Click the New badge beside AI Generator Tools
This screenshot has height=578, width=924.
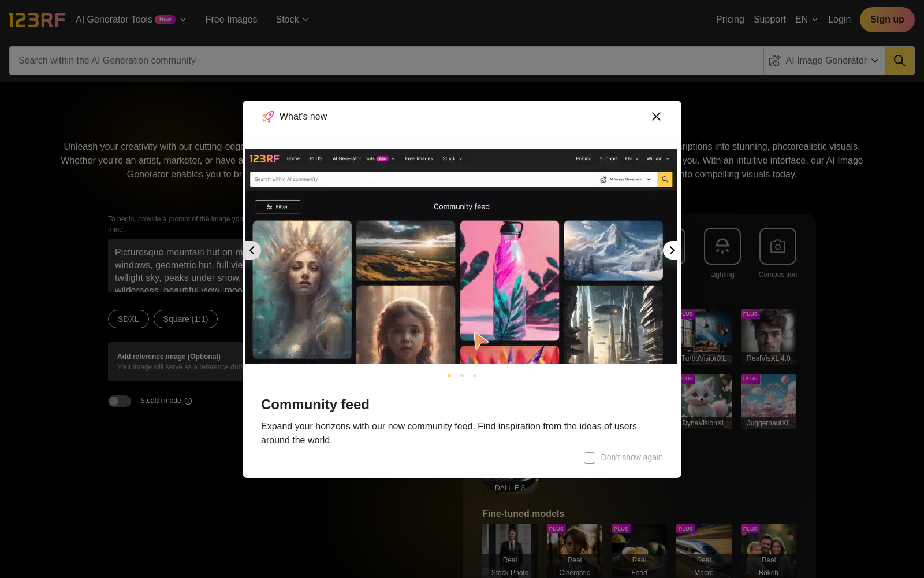coord(165,20)
